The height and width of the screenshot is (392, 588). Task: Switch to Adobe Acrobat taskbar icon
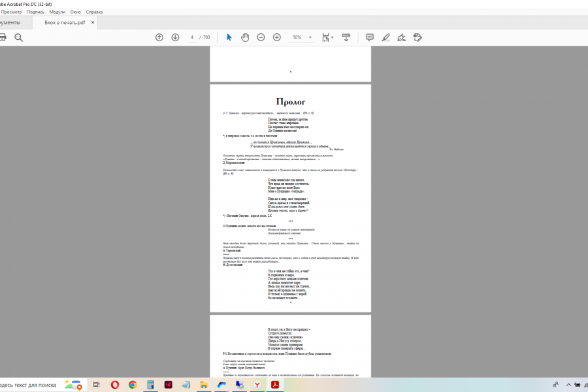click(x=275, y=385)
